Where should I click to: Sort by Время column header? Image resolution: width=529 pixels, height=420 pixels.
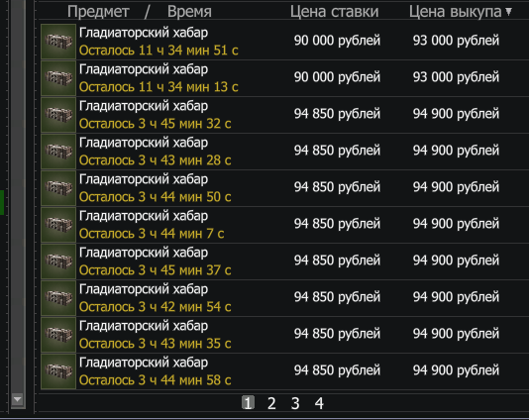click(189, 12)
